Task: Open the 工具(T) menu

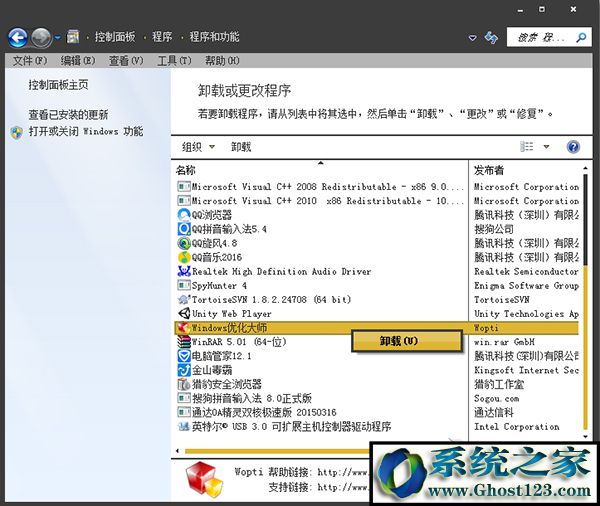Action: 174,60
